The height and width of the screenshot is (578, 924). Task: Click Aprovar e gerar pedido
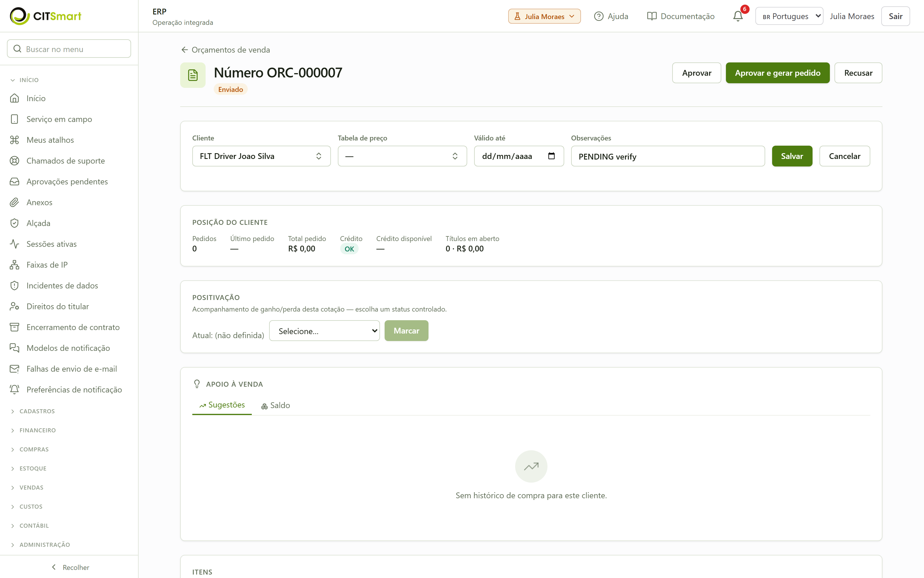click(x=777, y=73)
